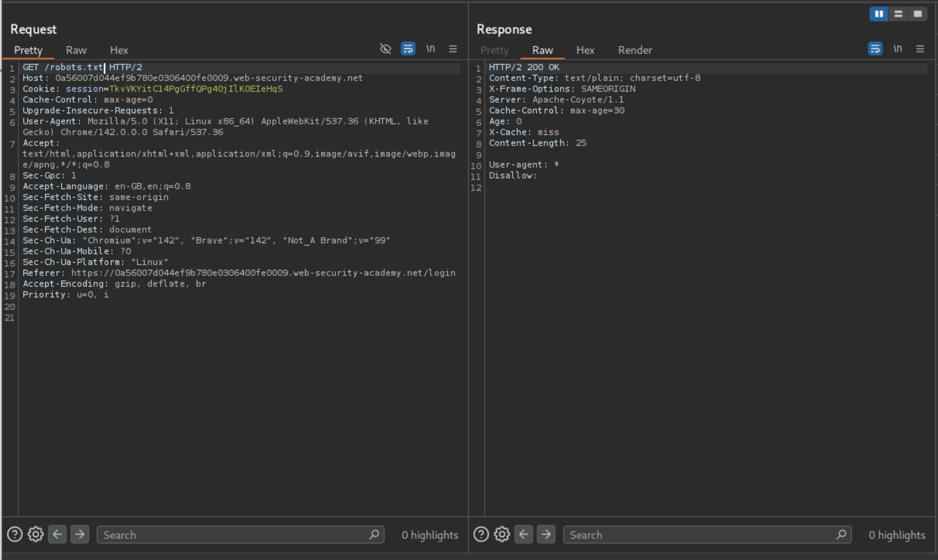Go to next match in Request search
This screenshot has width=938, height=560.
click(x=80, y=535)
